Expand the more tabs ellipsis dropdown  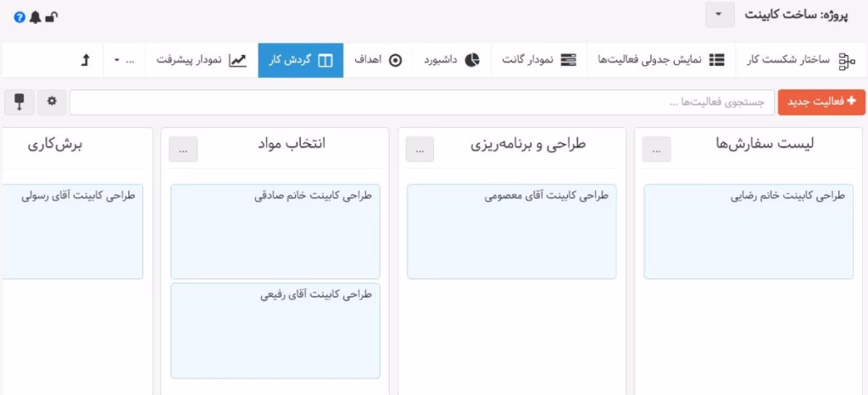pyautogui.click(x=124, y=60)
